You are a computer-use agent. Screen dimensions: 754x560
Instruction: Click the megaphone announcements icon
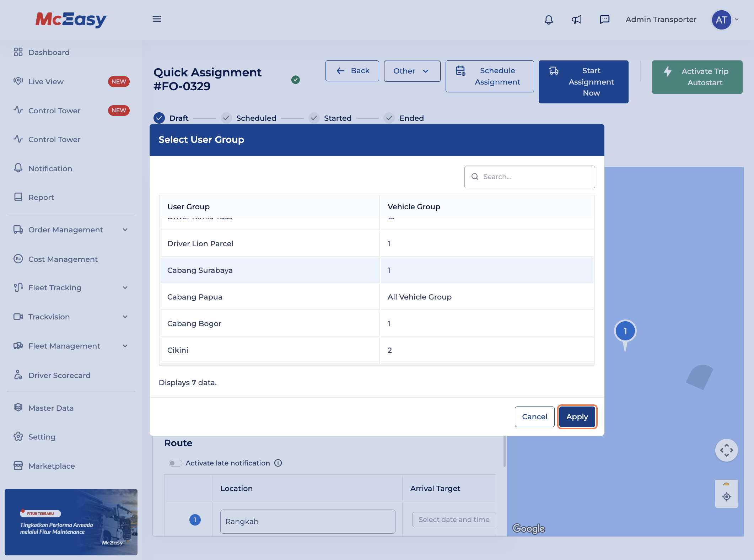coord(576,20)
